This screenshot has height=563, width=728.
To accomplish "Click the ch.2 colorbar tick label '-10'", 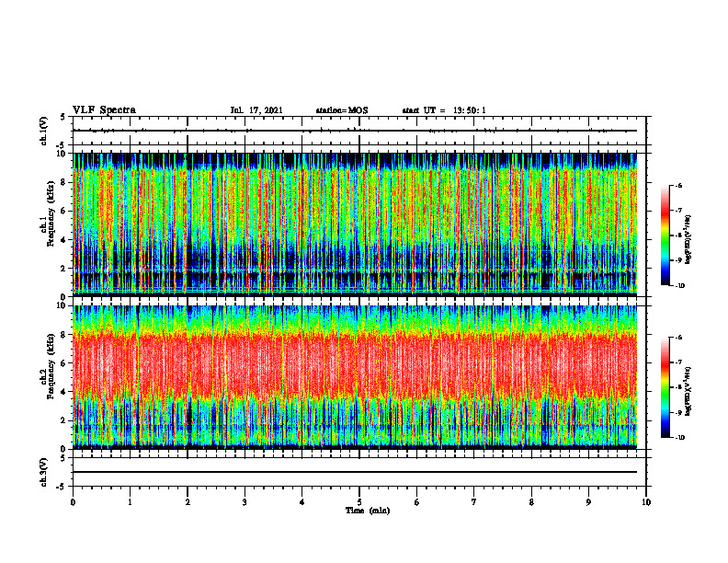I will [x=680, y=437].
